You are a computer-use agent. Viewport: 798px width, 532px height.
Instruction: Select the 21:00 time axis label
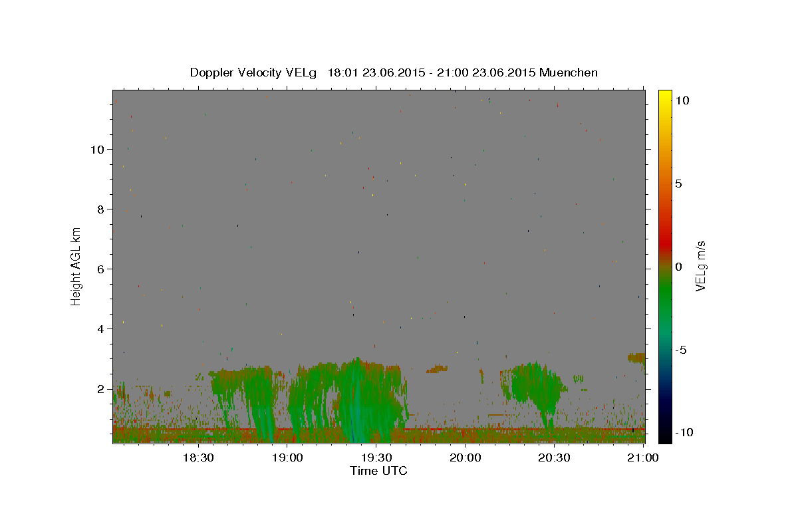[x=643, y=458]
